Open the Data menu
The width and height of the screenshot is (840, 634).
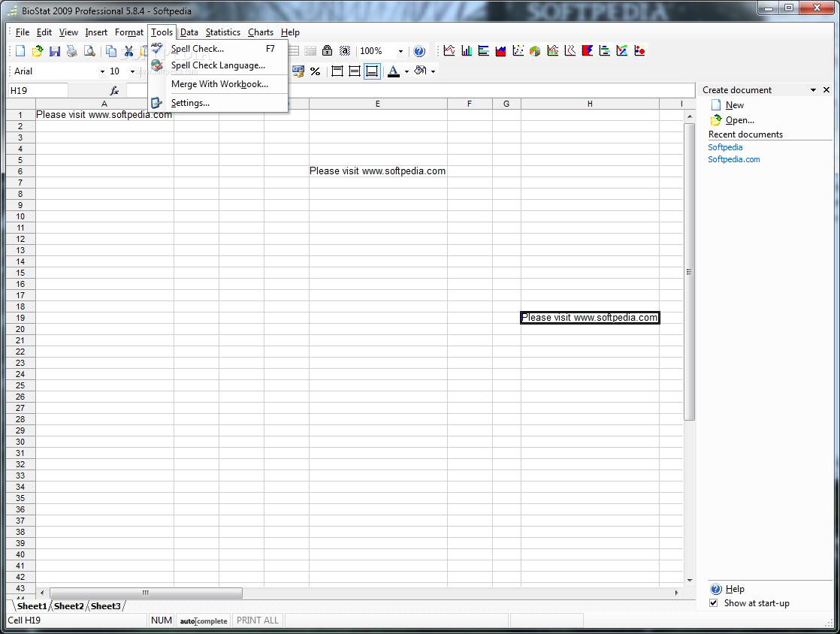189,32
